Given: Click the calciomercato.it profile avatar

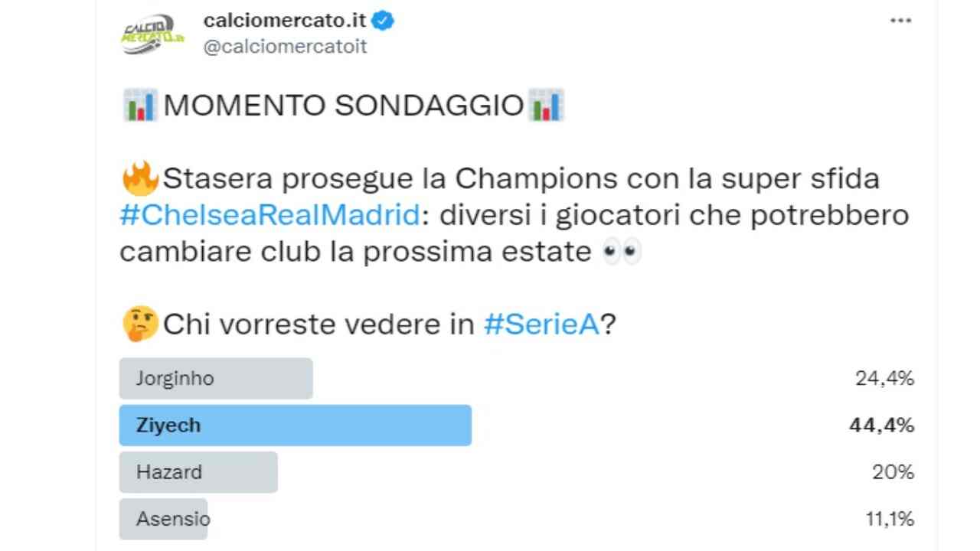Looking at the screenshot, I should 152,31.
